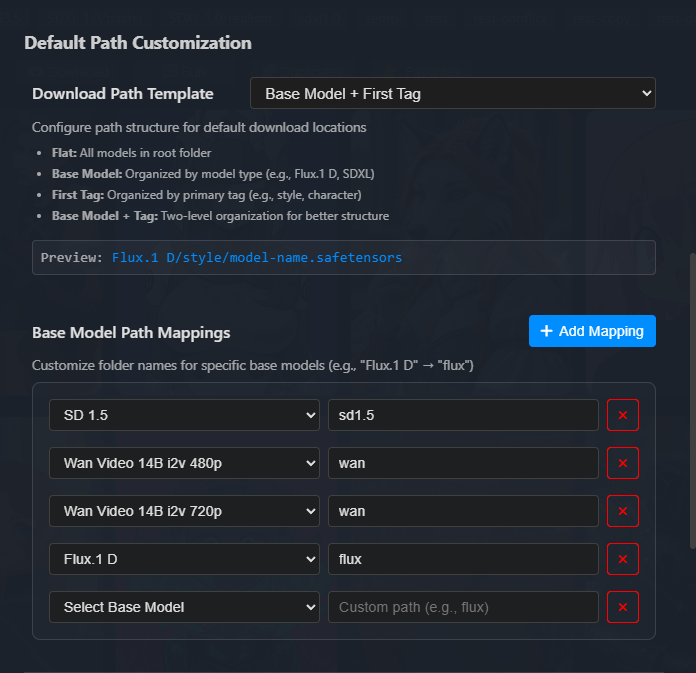Image resolution: width=696 pixels, height=673 pixels.
Task: Remove the Wan Video 720p mapping
Action: [x=622, y=511]
